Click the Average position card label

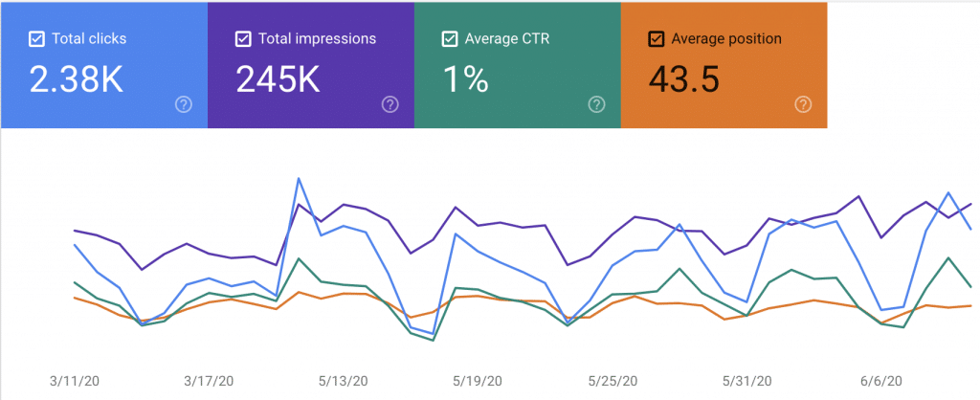(x=726, y=39)
